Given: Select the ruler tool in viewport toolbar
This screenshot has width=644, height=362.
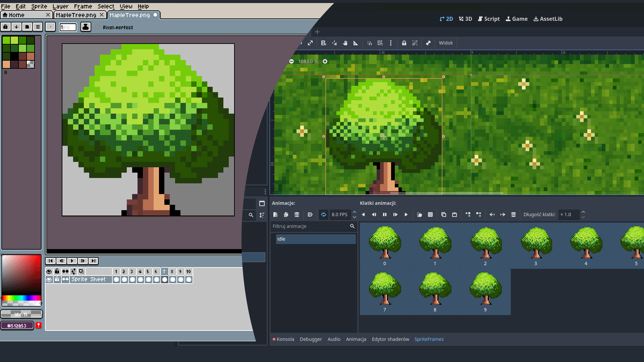Looking at the screenshot, I should coord(356,43).
